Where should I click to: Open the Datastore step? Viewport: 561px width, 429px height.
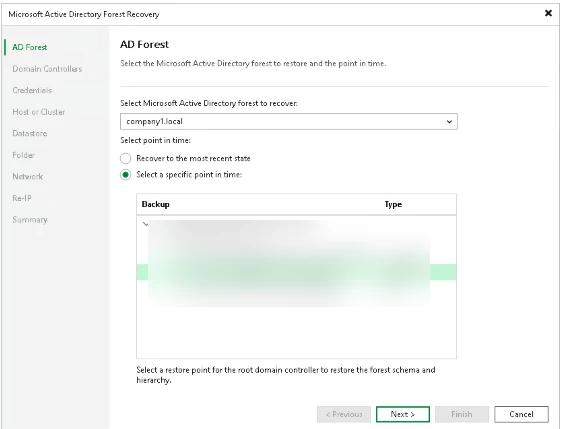[30, 133]
